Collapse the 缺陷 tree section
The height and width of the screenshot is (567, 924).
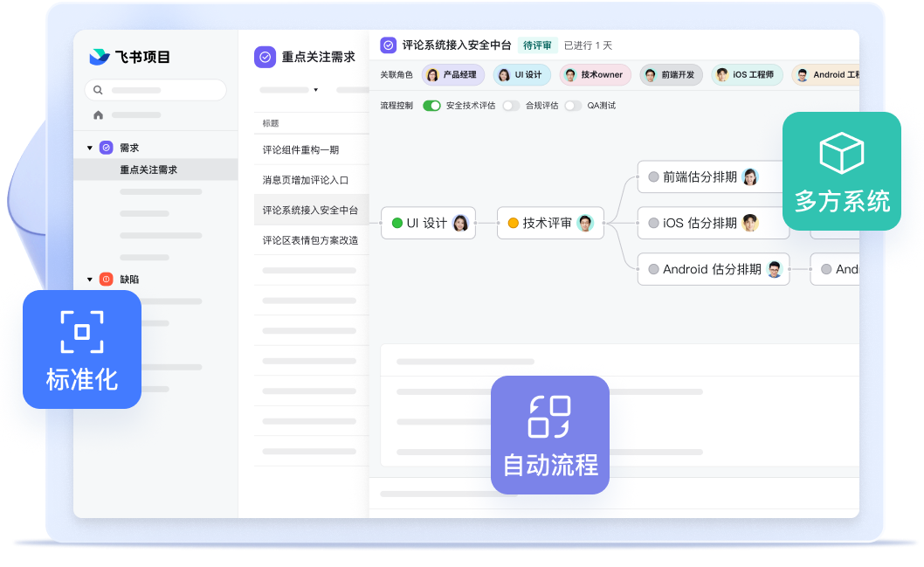[89, 280]
